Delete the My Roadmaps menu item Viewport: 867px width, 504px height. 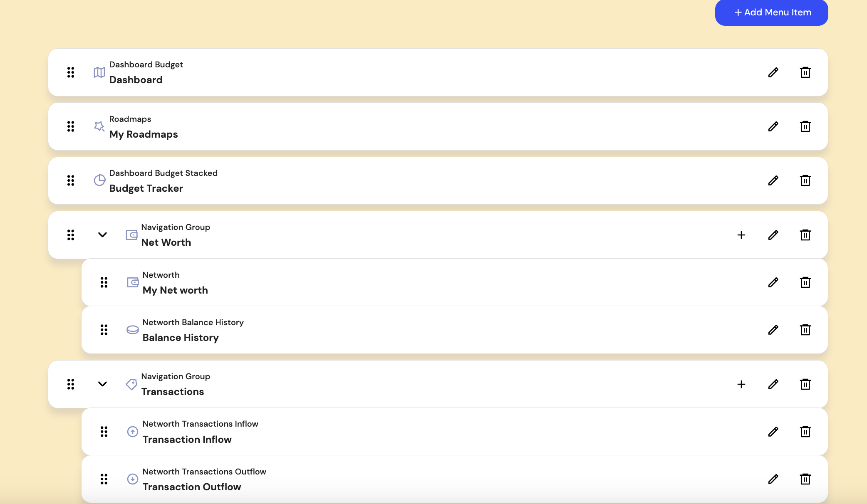coord(805,126)
